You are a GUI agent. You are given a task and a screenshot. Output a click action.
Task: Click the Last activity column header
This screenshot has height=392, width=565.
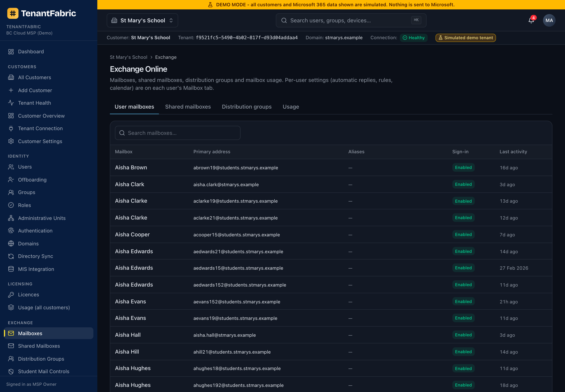pyautogui.click(x=513, y=152)
